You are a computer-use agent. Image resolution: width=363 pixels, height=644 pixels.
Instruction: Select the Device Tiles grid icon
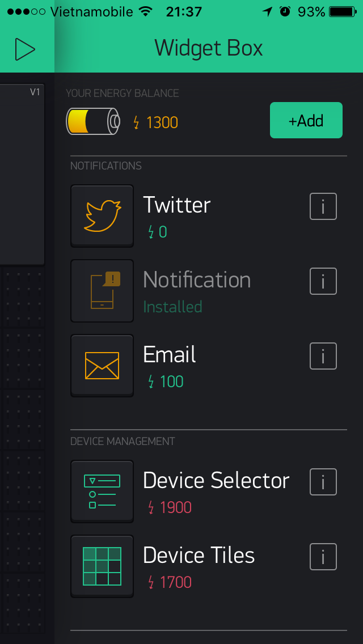(102, 566)
